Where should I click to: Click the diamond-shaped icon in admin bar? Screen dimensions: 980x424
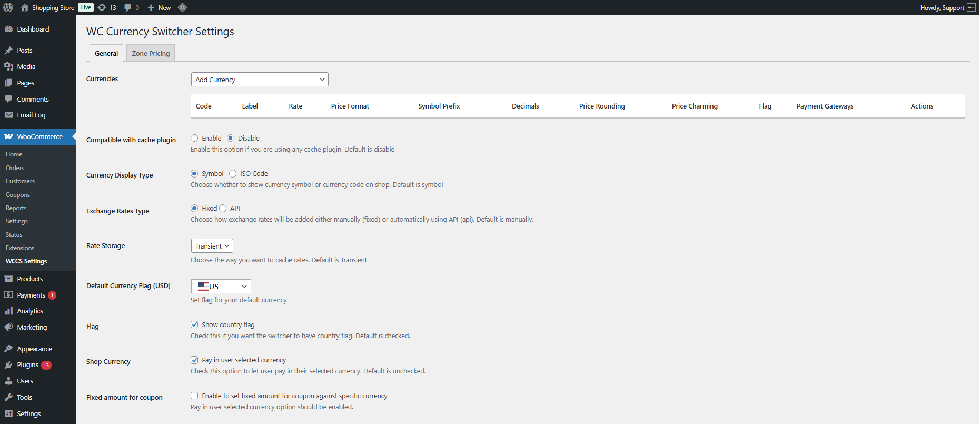click(x=183, y=7)
